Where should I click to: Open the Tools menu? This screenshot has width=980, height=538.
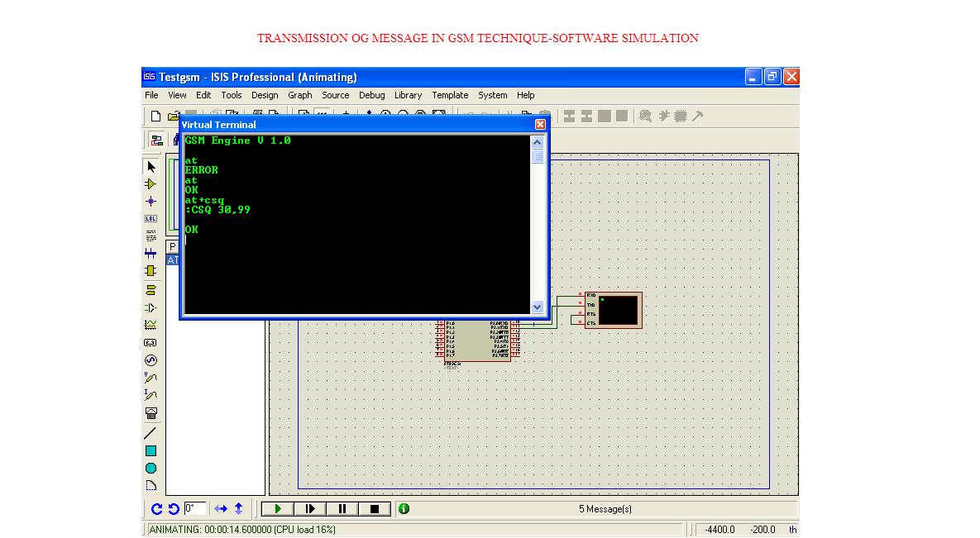[x=232, y=95]
